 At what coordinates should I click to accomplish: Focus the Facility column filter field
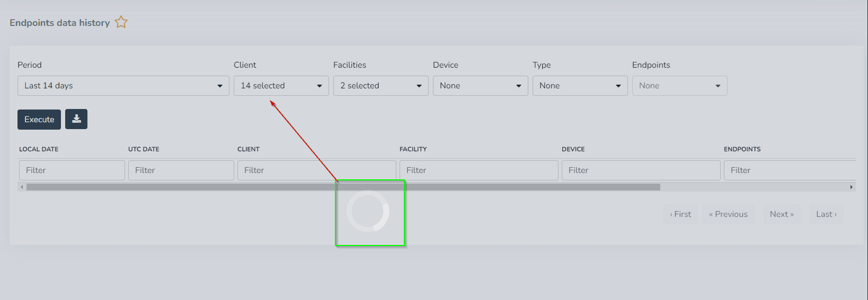coord(479,170)
